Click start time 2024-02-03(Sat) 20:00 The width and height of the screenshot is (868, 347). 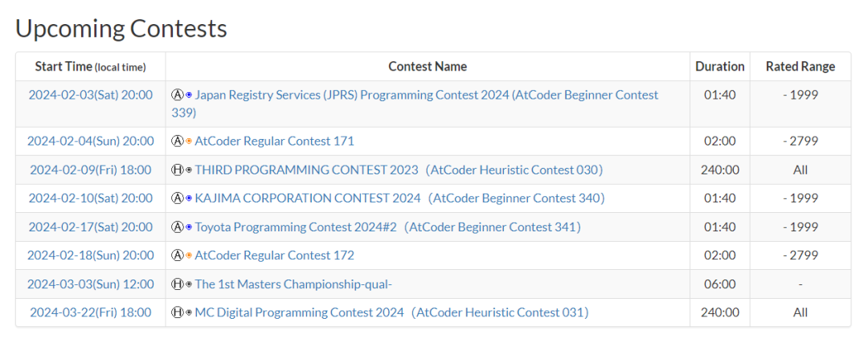pyautogui.click(x=91, y=95)
